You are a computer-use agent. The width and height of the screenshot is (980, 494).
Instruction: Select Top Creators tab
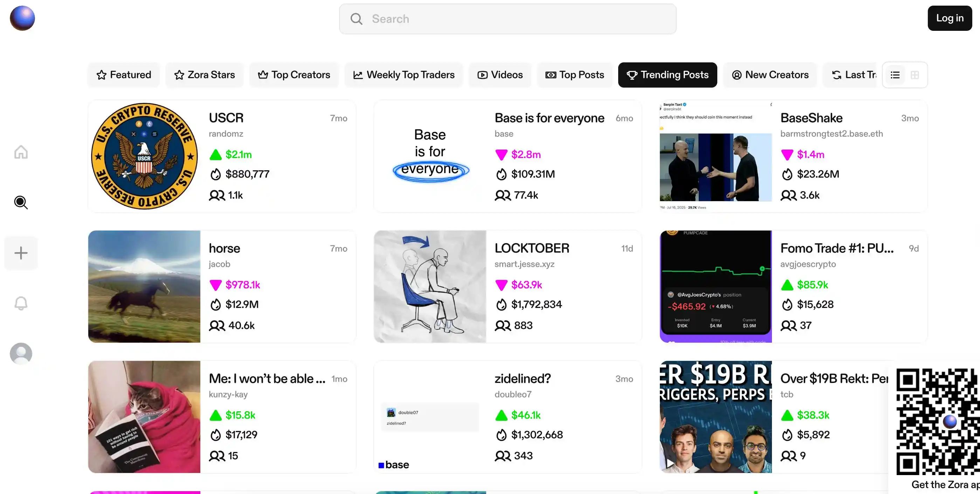point(294,75)
